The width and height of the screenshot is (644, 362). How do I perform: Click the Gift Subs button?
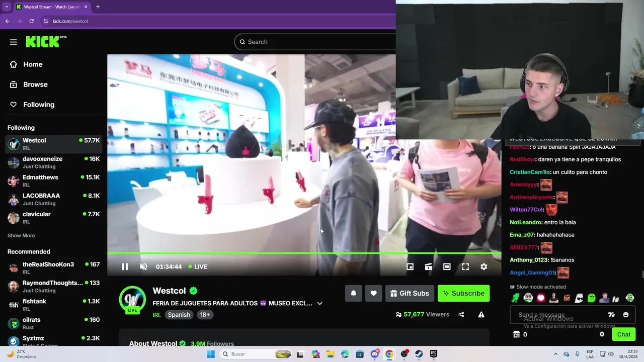410,293
